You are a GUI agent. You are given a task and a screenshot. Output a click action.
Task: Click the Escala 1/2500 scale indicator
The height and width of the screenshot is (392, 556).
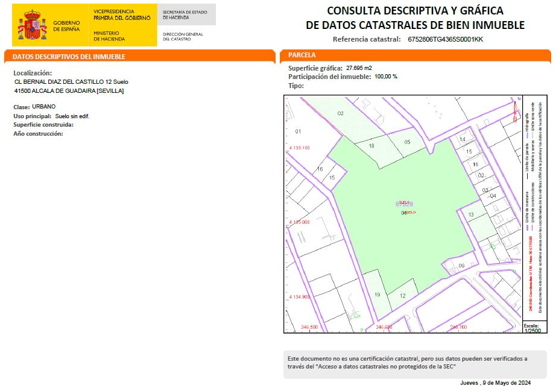[532, 328]
